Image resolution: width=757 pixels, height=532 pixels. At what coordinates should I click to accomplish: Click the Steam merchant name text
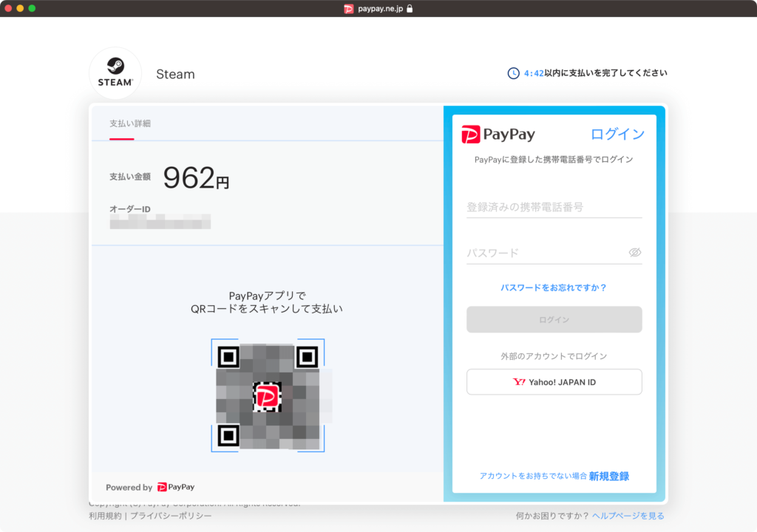coord(175,75)
